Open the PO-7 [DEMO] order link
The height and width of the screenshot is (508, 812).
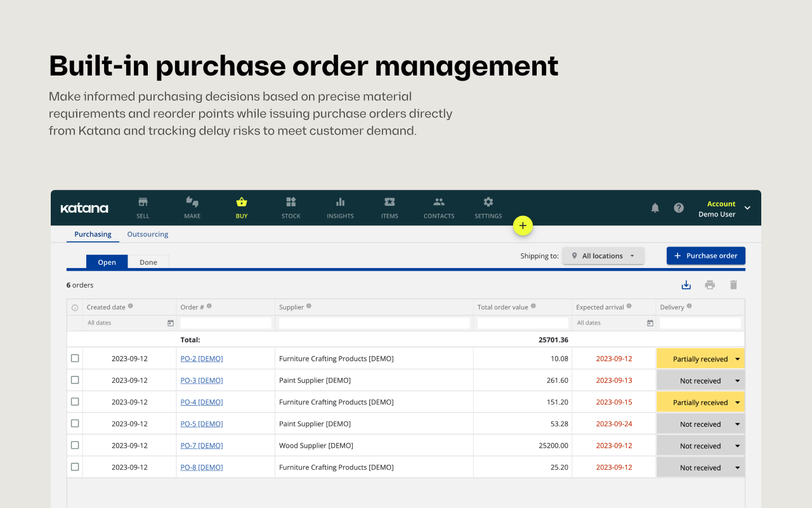[202, 446]
